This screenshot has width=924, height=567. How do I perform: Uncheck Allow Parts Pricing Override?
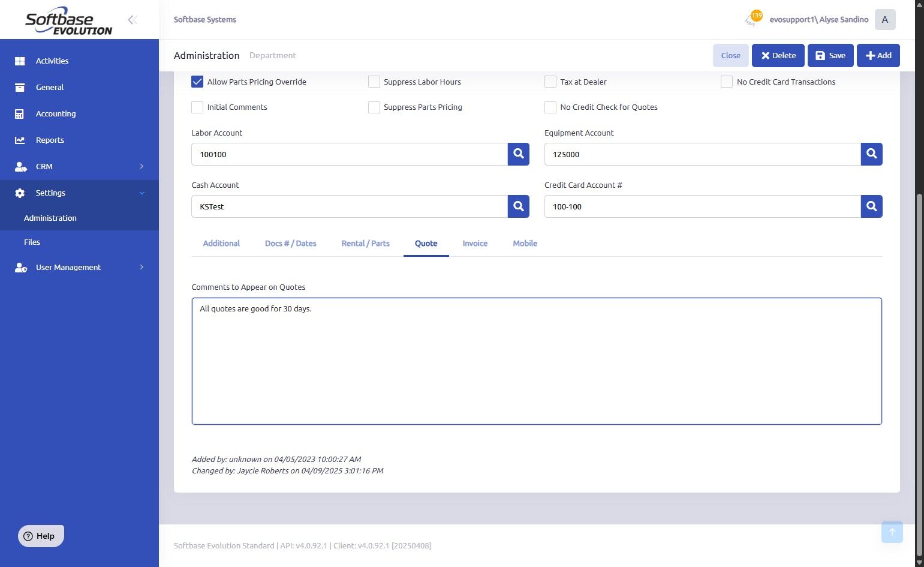tap(197, 82)
